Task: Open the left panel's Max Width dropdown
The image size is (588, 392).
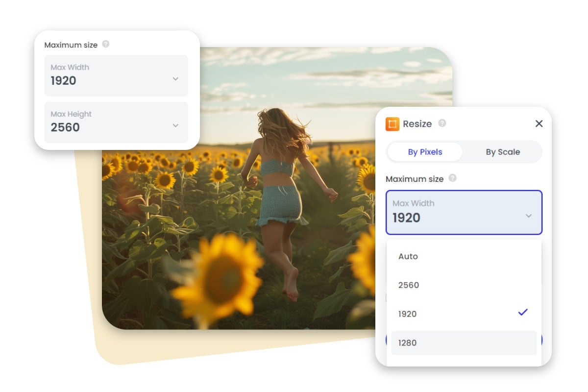Action: [x=116, y=76]
